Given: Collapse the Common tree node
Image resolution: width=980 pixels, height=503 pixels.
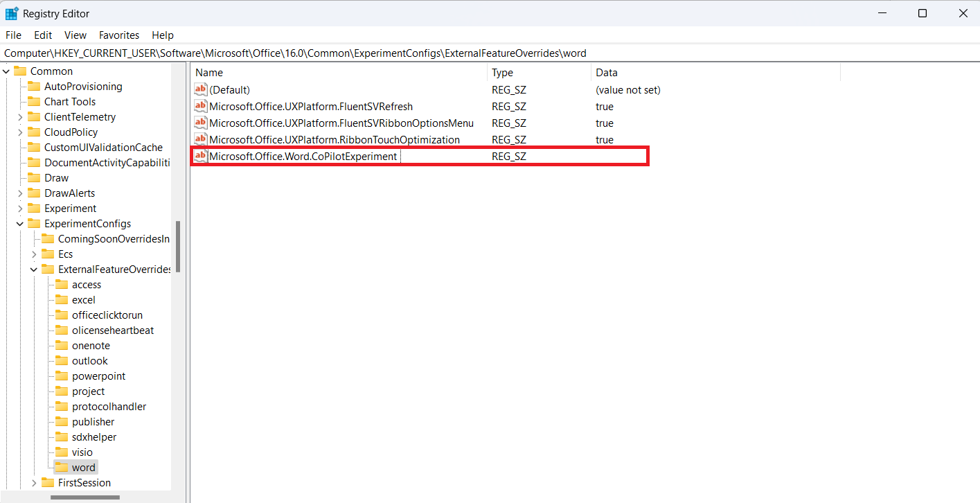Looking at the screenshot, I should pos(6,71).
